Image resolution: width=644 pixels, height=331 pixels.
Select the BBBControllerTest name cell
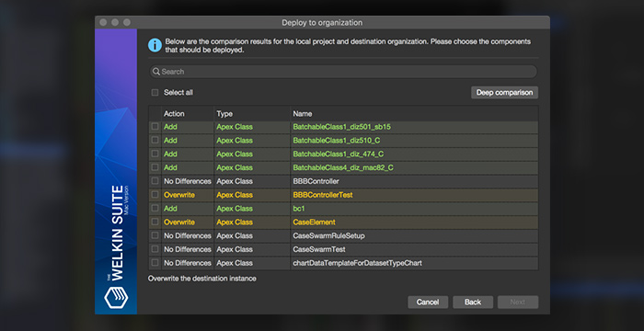(414, 194)
